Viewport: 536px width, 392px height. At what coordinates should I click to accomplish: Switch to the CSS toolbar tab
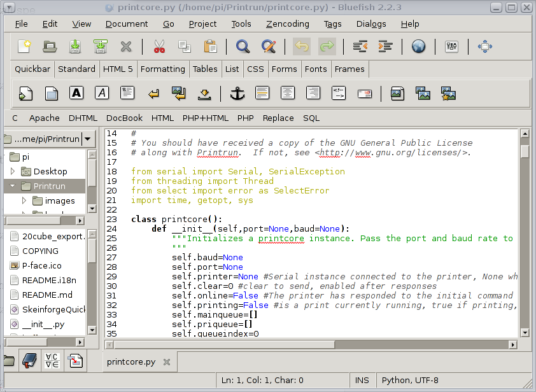click(255, 69)
